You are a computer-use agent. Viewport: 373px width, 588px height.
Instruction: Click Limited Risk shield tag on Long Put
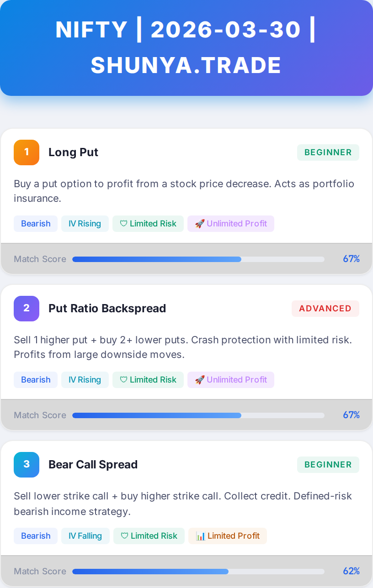[x=148, y=224]
